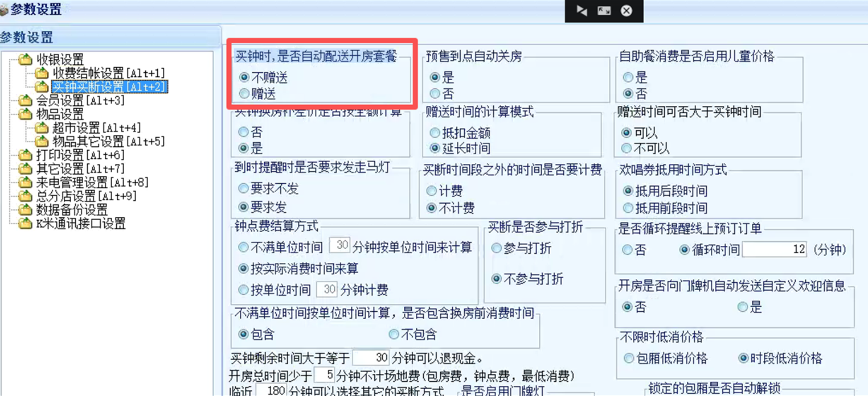Click the K米通讯接口设置 folder icon
The image size is (868, 396).
[x=25, y=223]
